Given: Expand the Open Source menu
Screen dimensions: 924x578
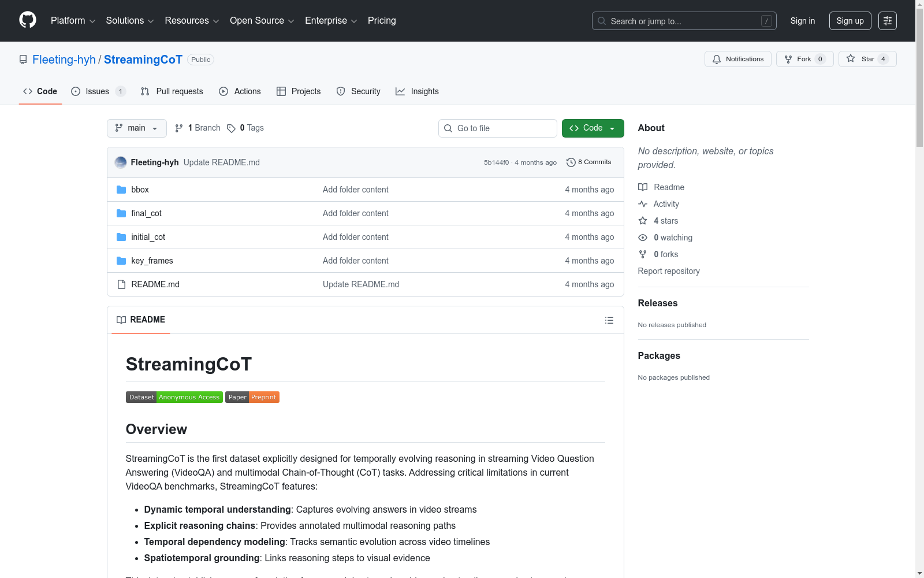Looking at the screenshot, I should [262, 21].
